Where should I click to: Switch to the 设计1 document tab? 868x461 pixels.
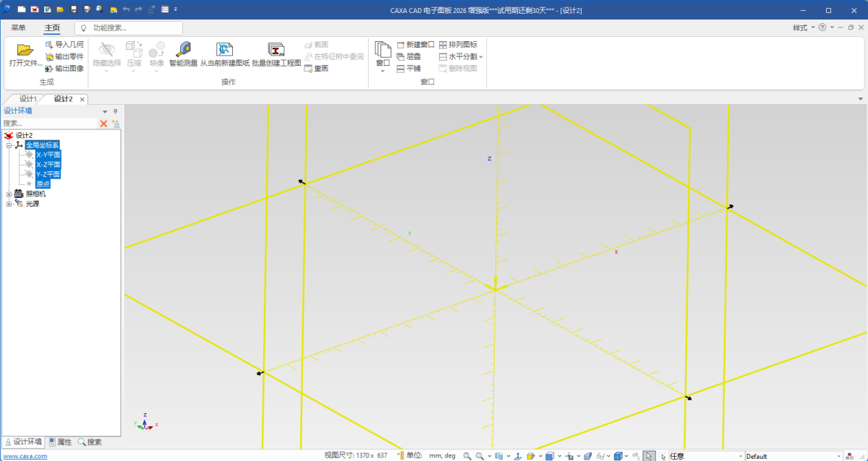[x=27, y=99]
